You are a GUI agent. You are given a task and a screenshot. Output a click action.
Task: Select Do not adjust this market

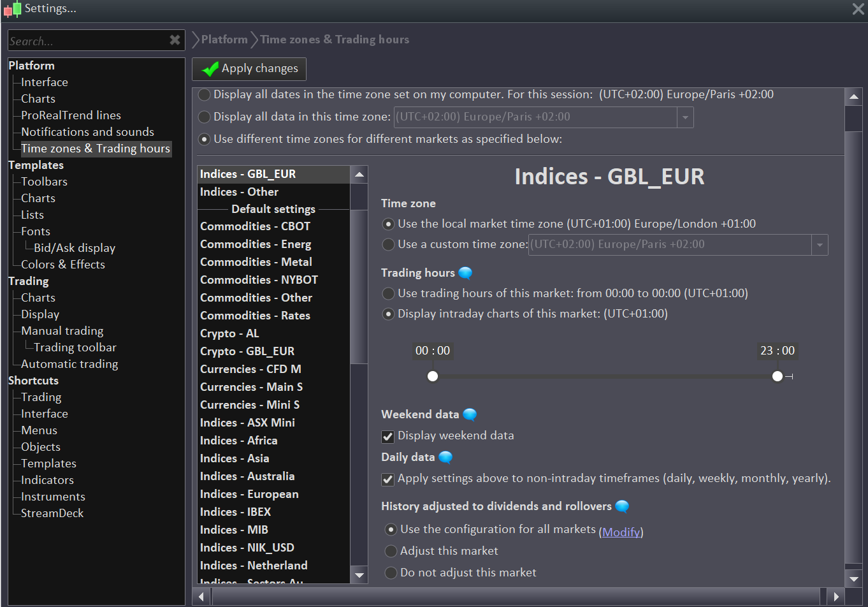pos(391,573)
